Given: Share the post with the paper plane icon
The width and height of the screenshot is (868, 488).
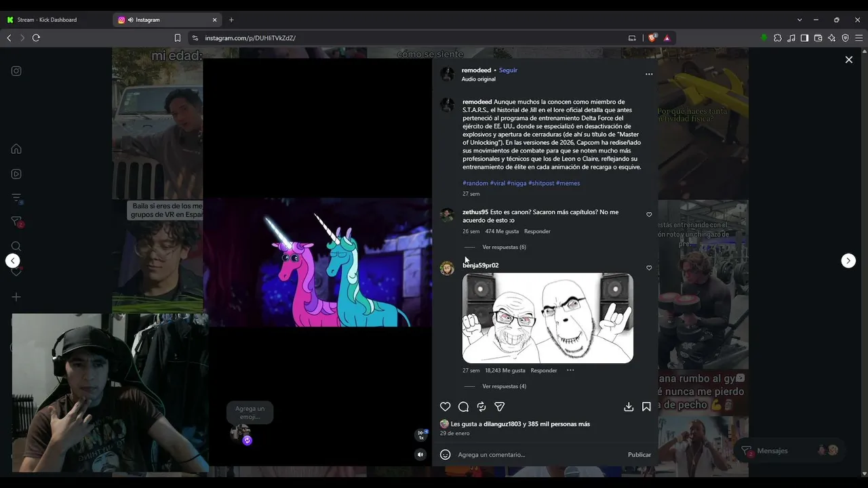Looking at the screenshot, I should [500, 407].
